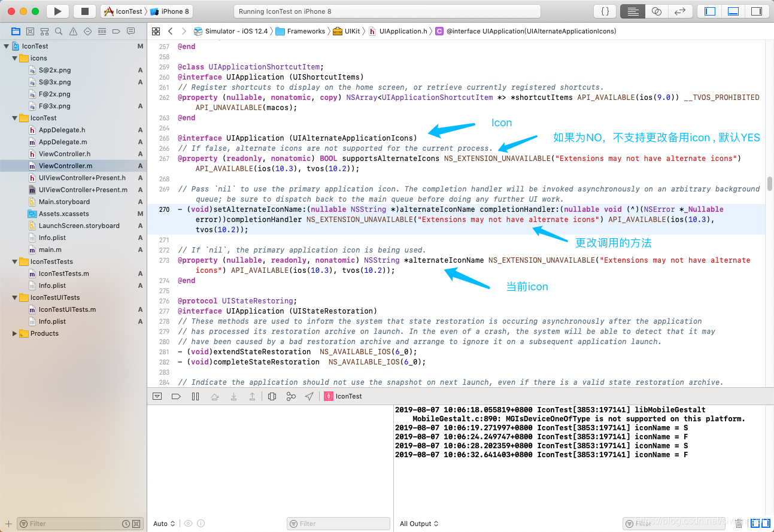Image resolution: width=774 pixels, height=532 pixels.
Task: Collapse the IconTest project root
Action: [7, 46]
